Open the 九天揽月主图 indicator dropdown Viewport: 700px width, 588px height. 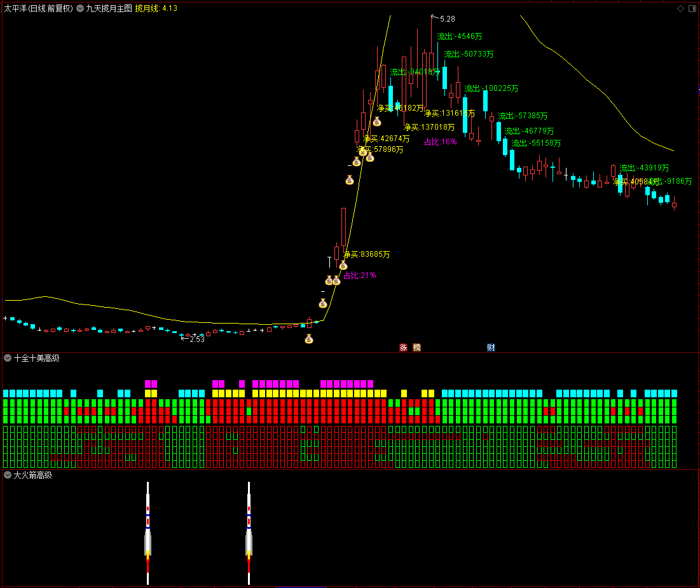tap(80, 8)
